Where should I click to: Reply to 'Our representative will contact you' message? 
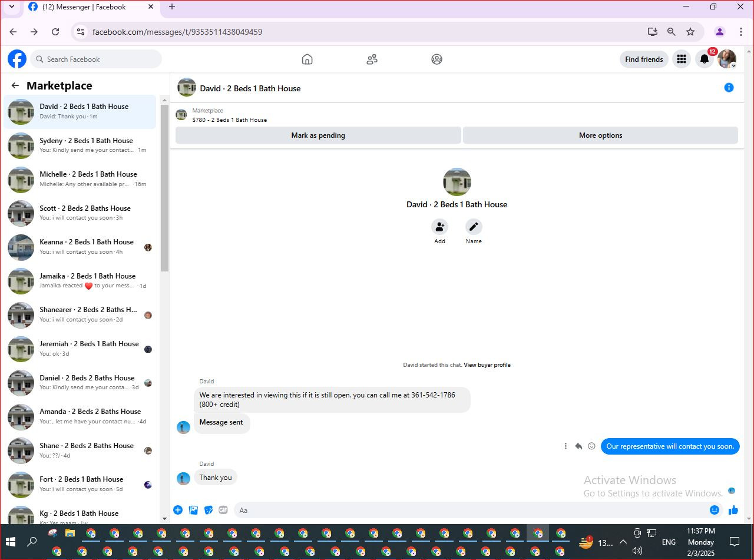[x=578, y=446]
